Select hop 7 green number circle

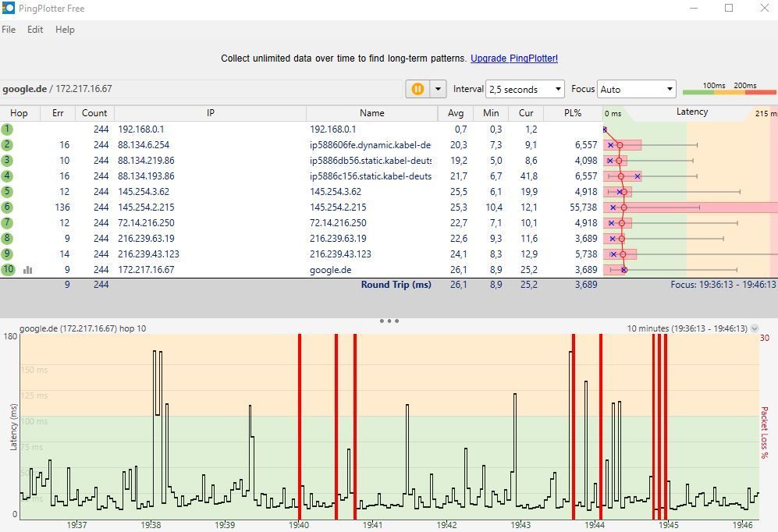[x=7, y=222]
